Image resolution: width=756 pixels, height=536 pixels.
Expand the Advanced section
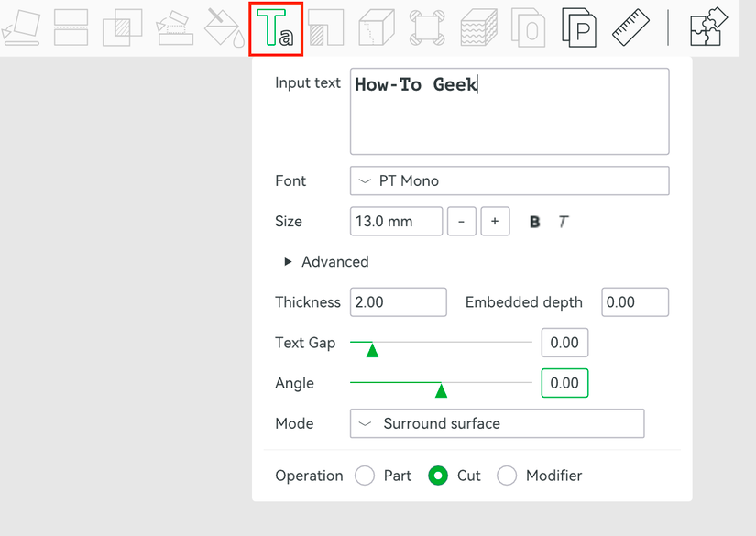pyautogui.click(x=327, y=262)
